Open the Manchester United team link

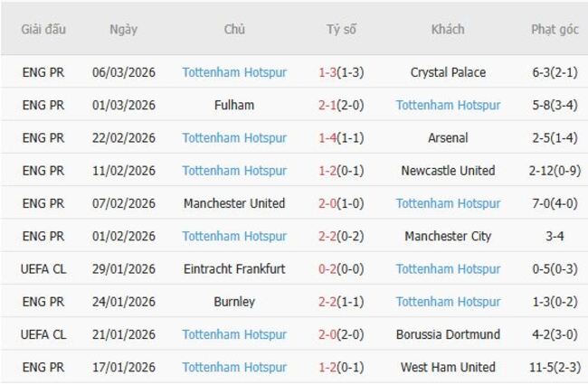234,203
